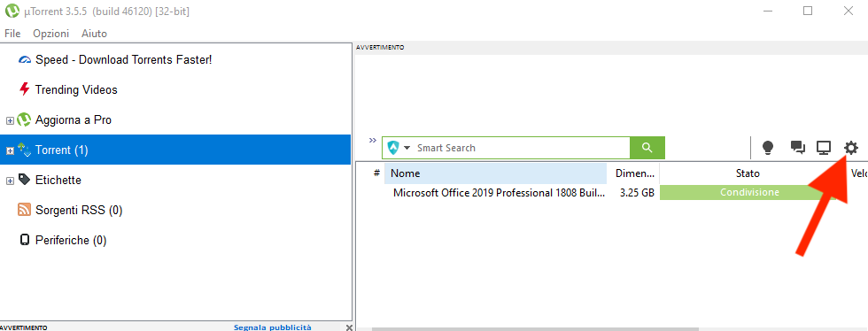Click the shield search provider icon
Image resolution: width=868 pixels, height=331 pixels.
(392, 148)
